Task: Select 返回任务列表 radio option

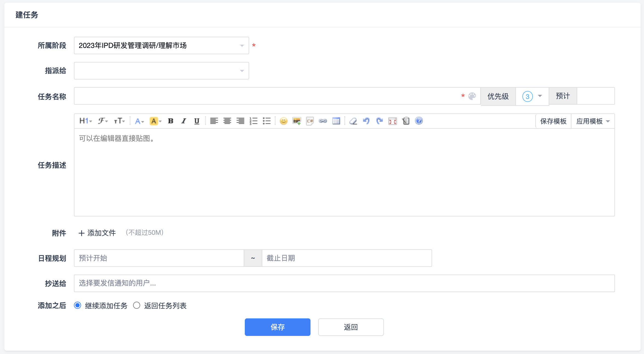Action: pyautogui.click(x=137, y=305)
